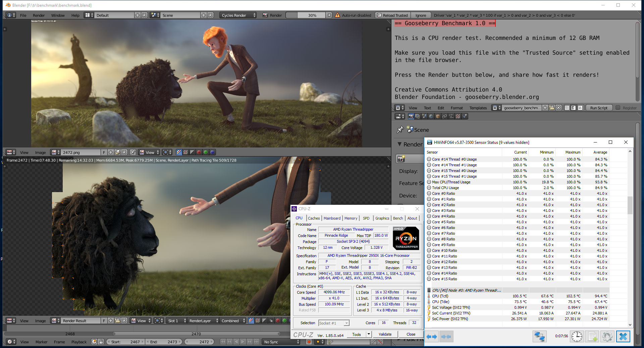644x348 pixels.
Task: Open the RenderLayer dropdown
Action: [x=203, y=321]
